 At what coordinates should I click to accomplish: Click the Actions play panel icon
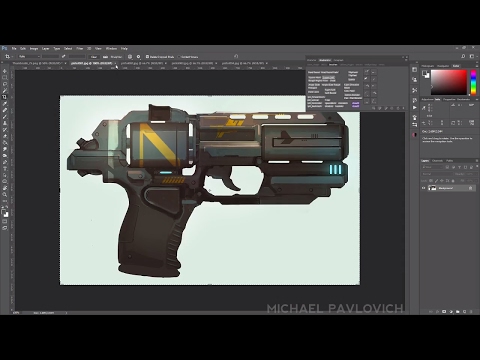pyautogui.click(x=415, y=108)
